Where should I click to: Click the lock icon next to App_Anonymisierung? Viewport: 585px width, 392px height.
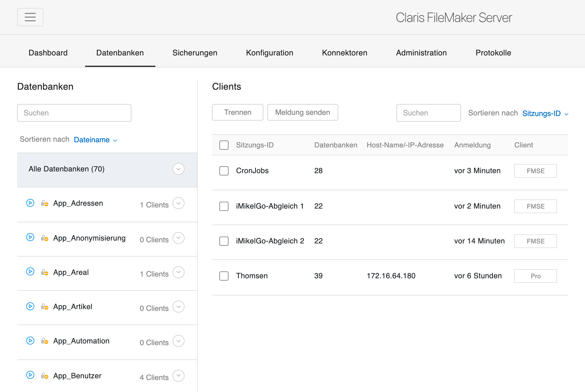45,238
